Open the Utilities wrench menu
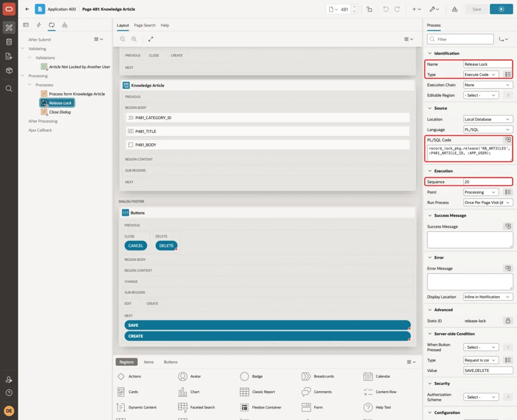 (x=434, y=9)
